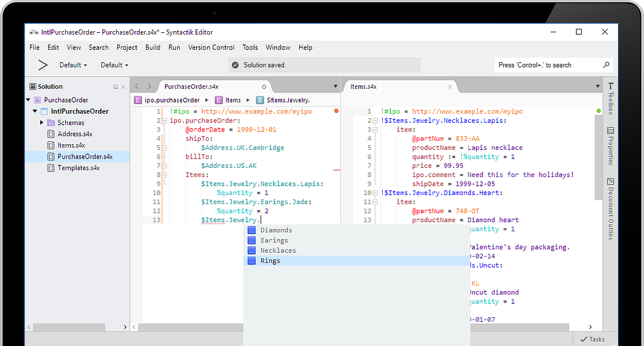The height and width of the screenshot is (346, 644).
Task: Open the Version Control menu
Action: (x=211, y=47)
